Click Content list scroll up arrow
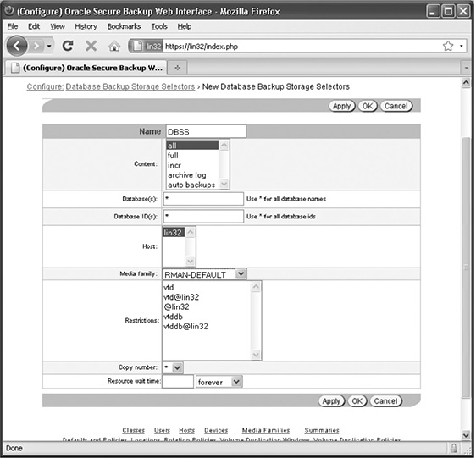 point(224,145)
